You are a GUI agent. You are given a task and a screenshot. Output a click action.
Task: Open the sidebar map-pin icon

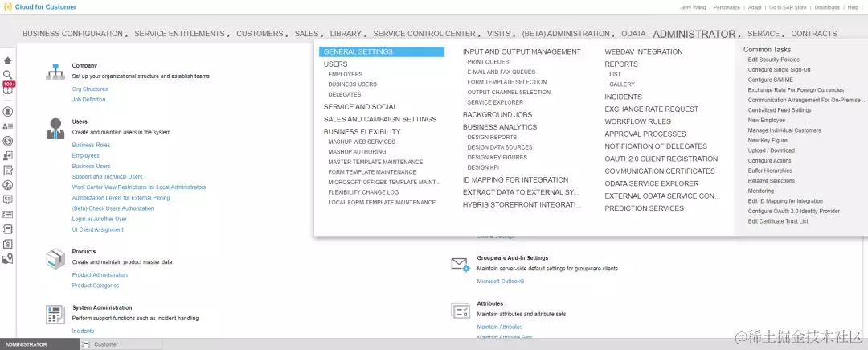[x=8, y=258]
